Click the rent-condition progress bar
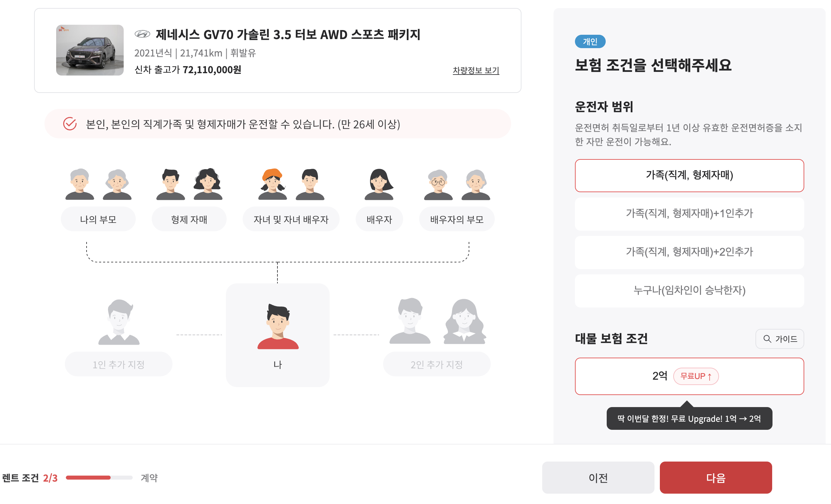Image resolution: width=831 pixels, height=504 pixels. click(99, 477)
